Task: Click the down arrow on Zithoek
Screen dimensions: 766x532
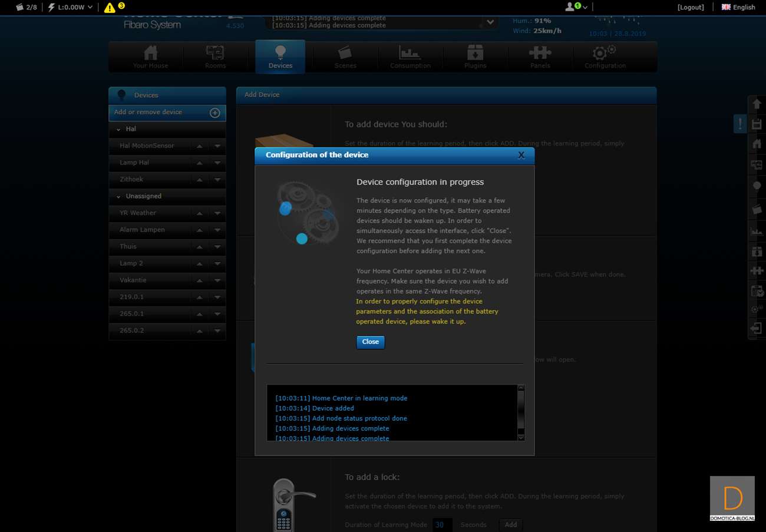Action: point(217,180)
